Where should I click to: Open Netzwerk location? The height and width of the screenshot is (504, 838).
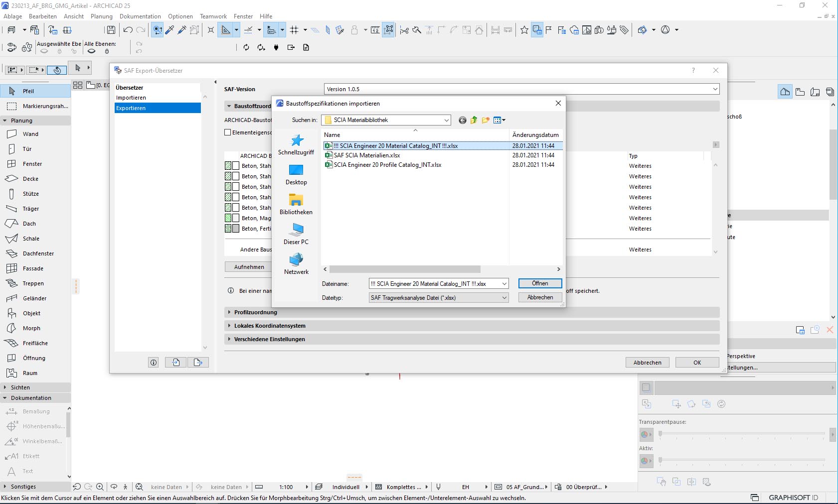tap(296, 264)
